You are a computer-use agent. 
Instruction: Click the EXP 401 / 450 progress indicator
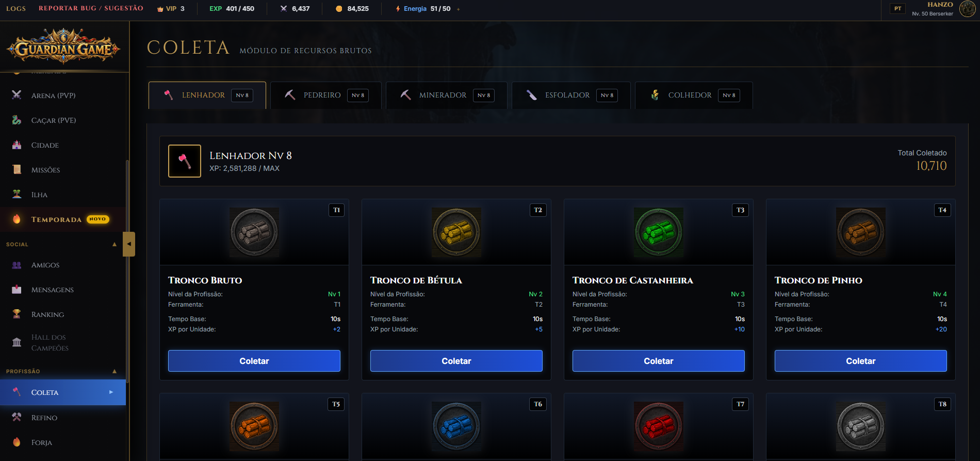click(232, 9)
